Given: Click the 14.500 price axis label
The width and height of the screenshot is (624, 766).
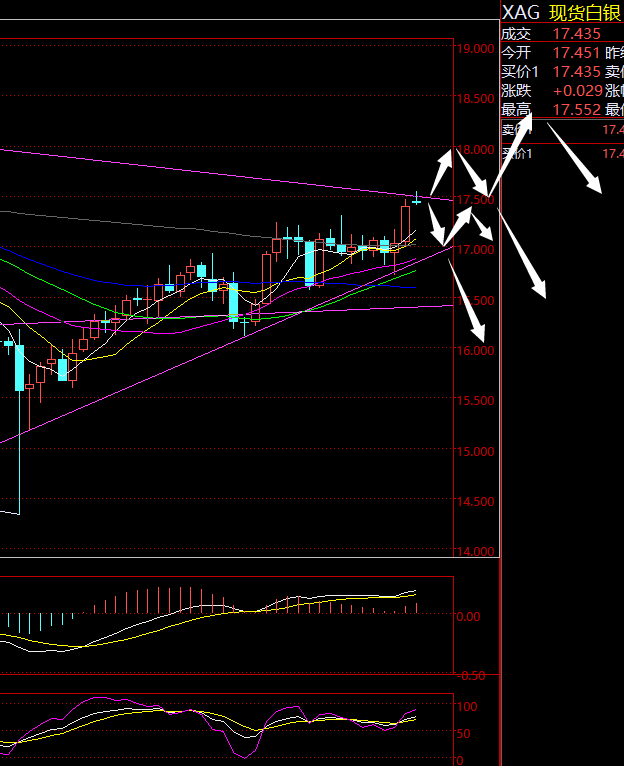Looking at the screenshot, I should tap(475, 501).
